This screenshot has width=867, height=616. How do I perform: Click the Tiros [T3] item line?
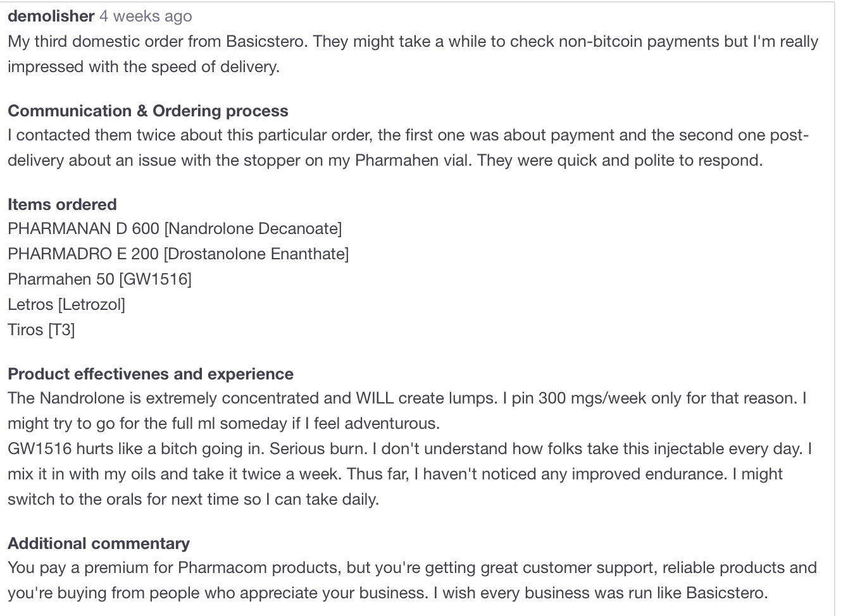(41, 330)
